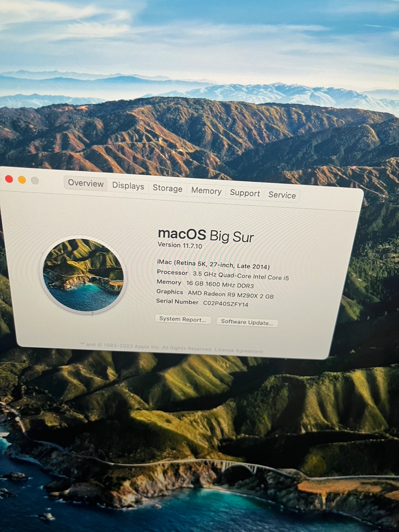Viewport: 399px width, 532px height.
Task: Click the macOS Big Sur title
Action: (206, 235)
